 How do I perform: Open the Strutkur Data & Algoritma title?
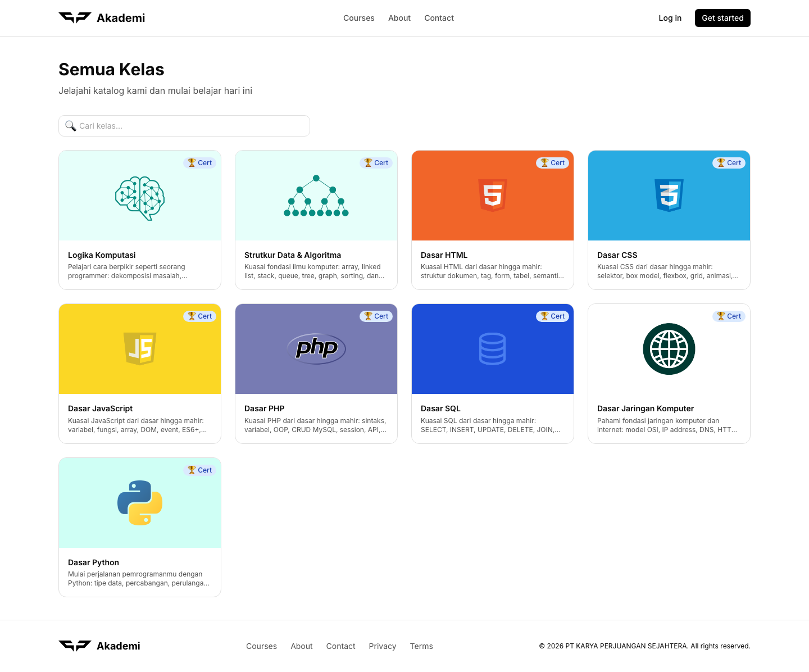coord(293,255)
